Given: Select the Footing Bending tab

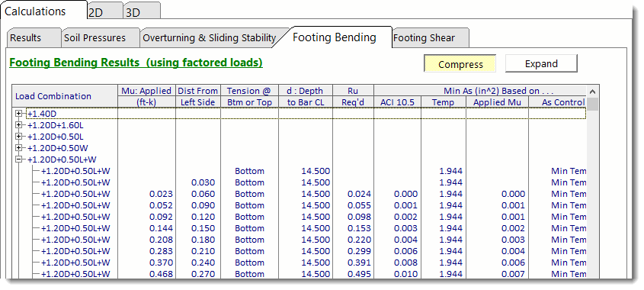Looking at the screenshot, I should 335,37.
